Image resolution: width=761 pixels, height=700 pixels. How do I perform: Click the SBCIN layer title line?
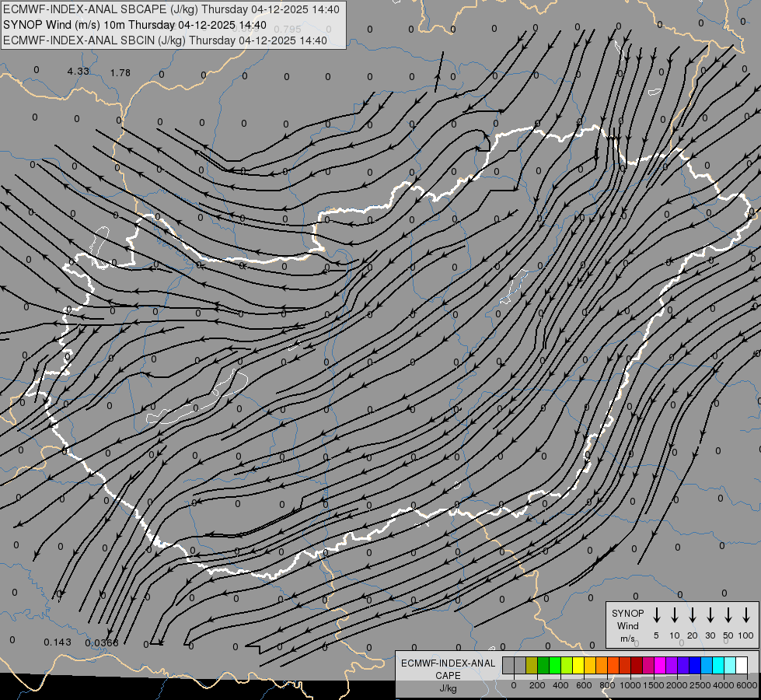(165, 40)
